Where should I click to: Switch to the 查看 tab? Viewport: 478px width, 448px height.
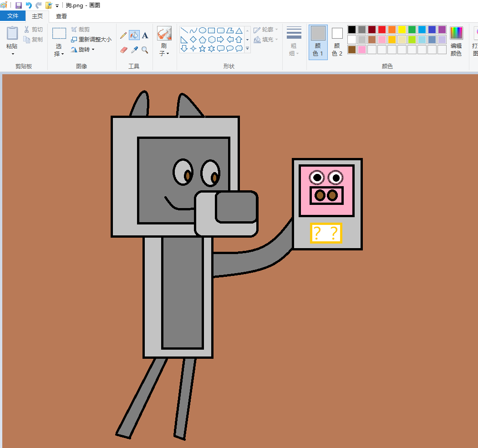[x=61, y=16]
